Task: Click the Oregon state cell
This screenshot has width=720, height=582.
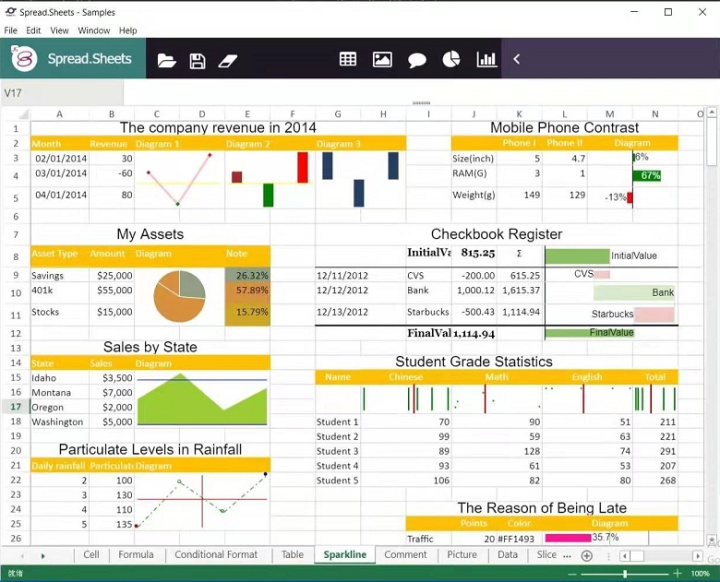Action: [x=60, y=407]
